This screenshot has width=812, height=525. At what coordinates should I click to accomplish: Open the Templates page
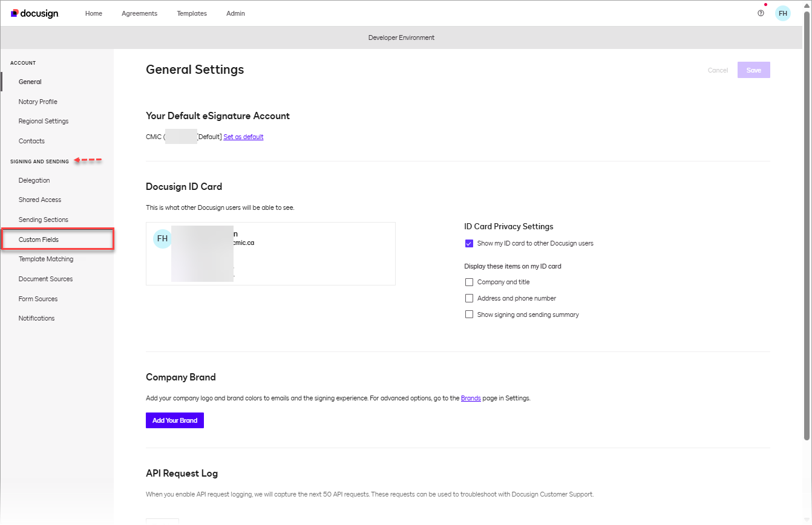tap(192, 13)
